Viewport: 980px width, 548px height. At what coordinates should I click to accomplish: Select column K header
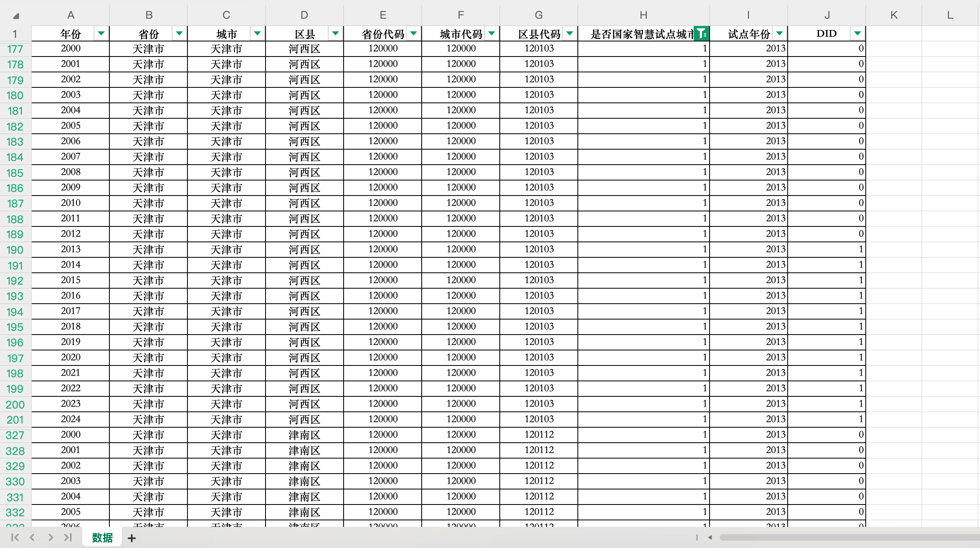coord(894,15)
